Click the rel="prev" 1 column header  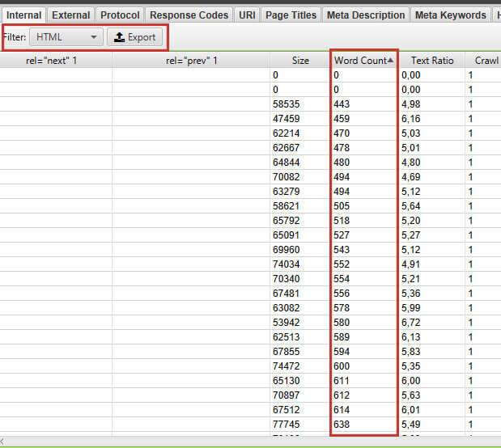(191, 61)
